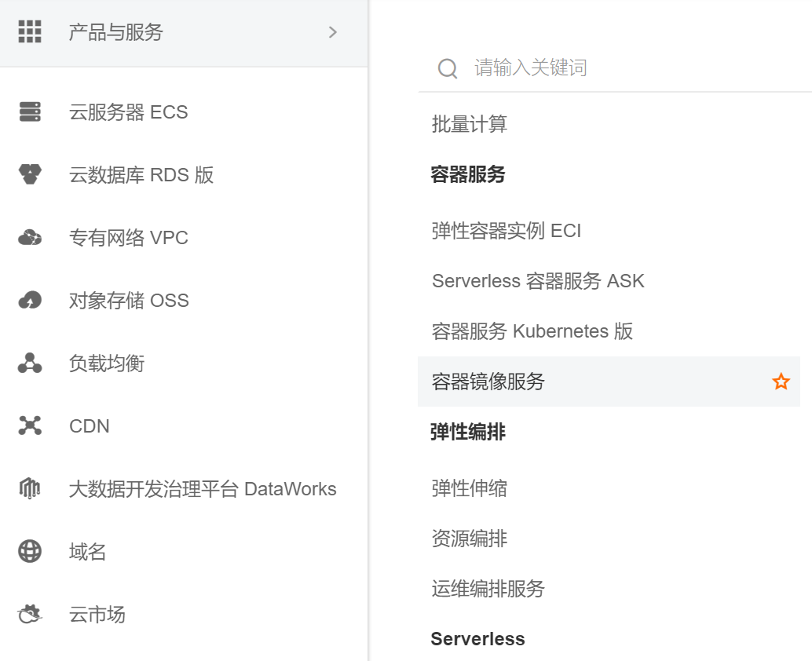Expand 产品与服务 chevron arrow

333,32
